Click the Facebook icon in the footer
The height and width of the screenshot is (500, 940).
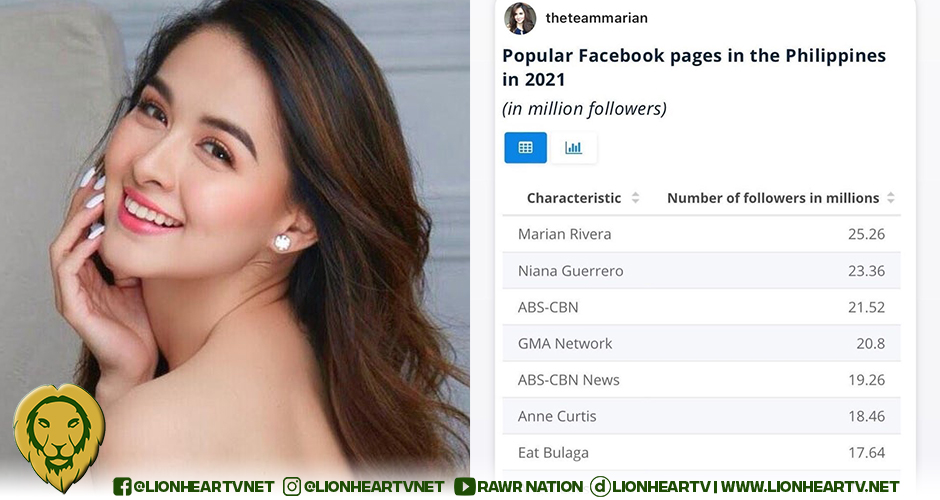point(122,486)
